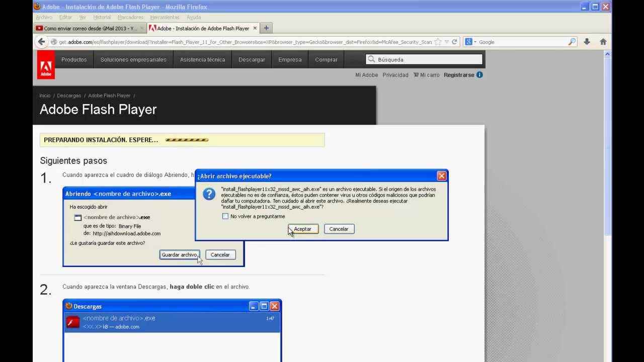Click in the Adobe Búsqueda field

pyautogui.click(x=424, y=59)
